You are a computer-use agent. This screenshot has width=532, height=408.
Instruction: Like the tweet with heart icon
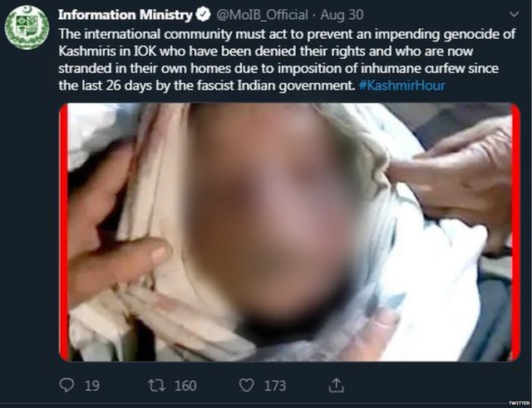(246, 386)
